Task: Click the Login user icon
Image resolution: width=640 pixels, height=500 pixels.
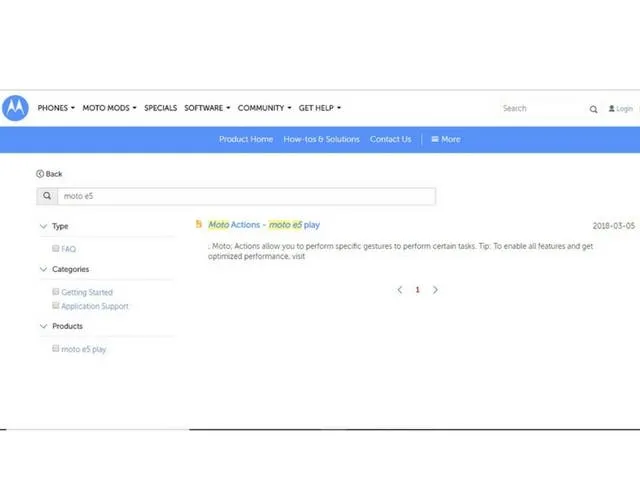Action: coord(611,109)
